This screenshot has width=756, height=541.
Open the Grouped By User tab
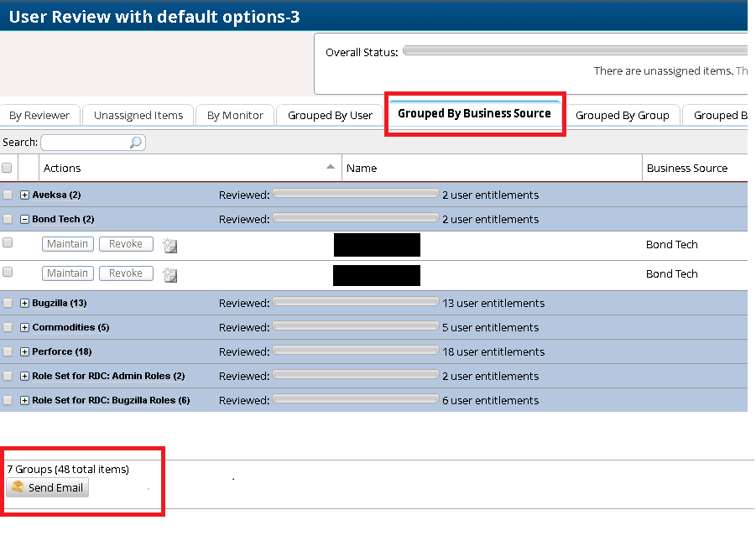[330, 116]
